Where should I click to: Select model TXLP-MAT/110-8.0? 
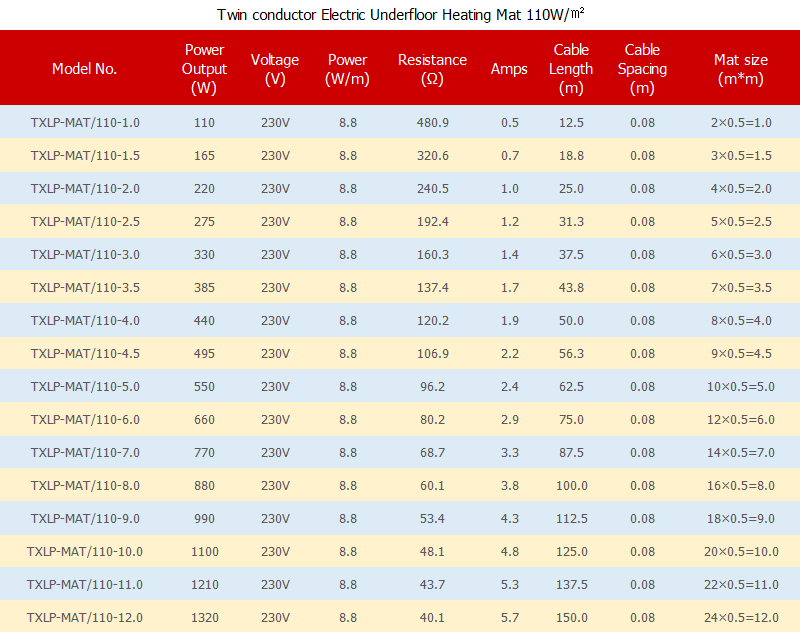85,486
